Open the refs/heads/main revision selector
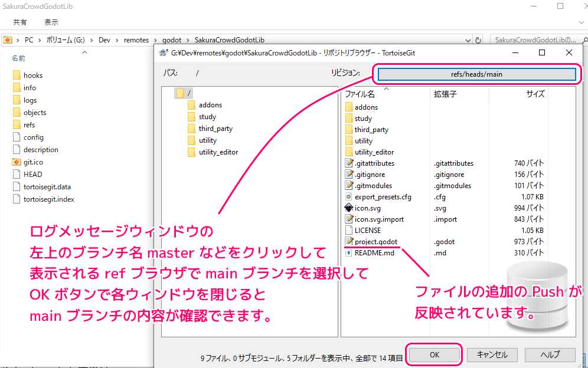This screenshot has width=588, height=368. click(x=476, y=74)
